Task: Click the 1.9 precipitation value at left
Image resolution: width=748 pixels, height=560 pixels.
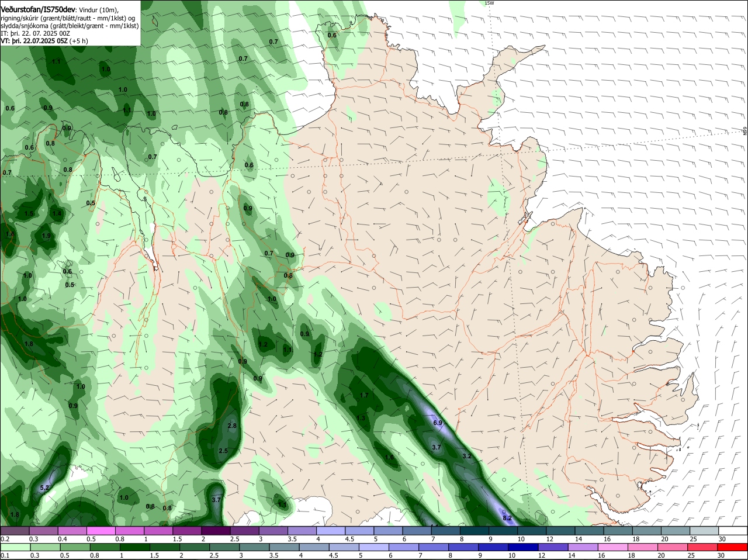Action: pos(46,236)
